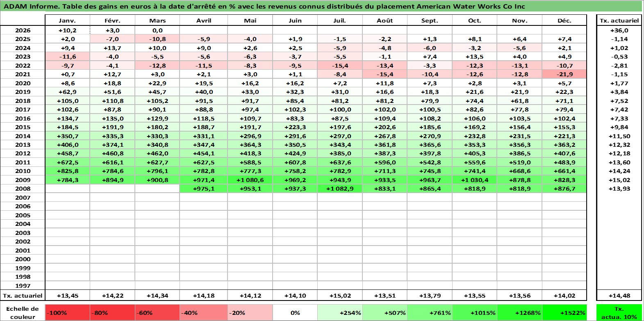Viewport: 644px width, 321px height.
Task: Click the pink -20% legend swatch
Action: 250,312
